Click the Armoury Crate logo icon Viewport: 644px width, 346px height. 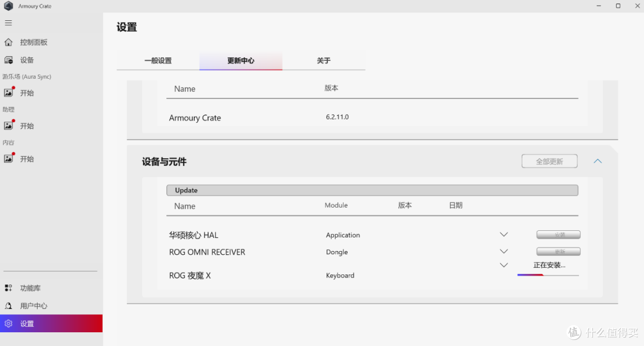8,6
